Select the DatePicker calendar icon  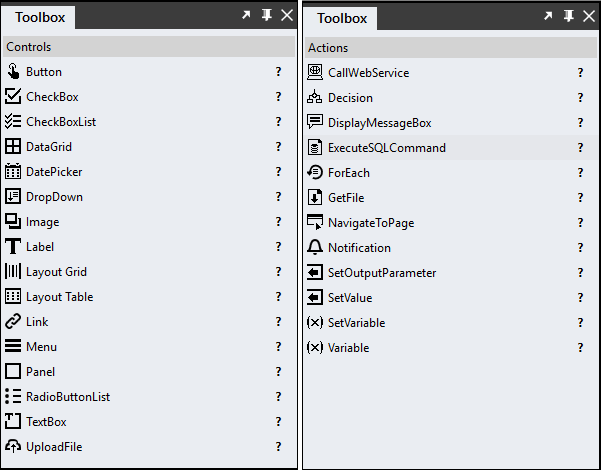click(x=13, y=171)
